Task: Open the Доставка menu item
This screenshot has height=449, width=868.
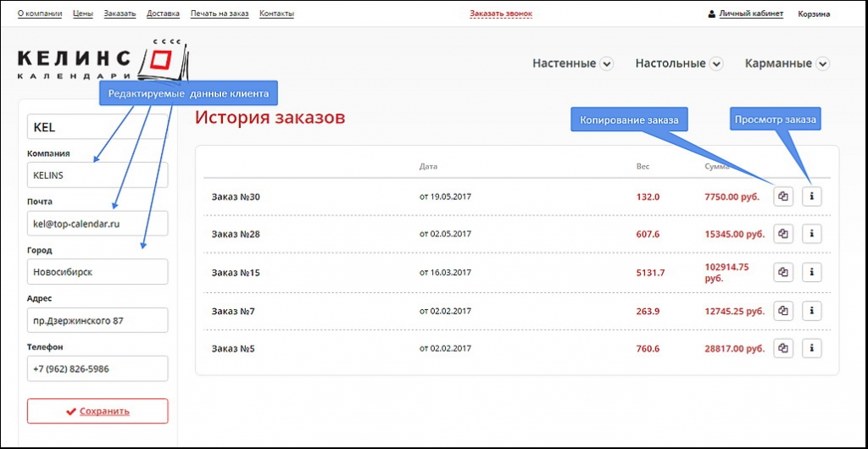Action: (163, 14)
